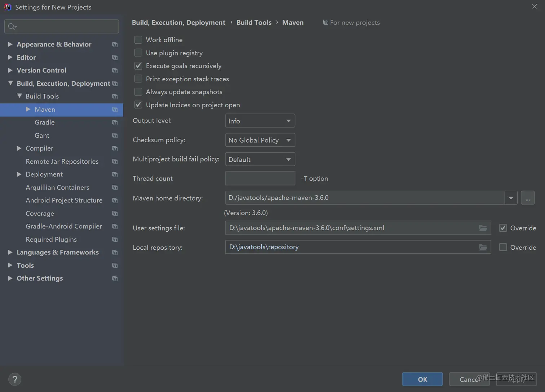Enable Print exception stack traces

click(138, 79)
